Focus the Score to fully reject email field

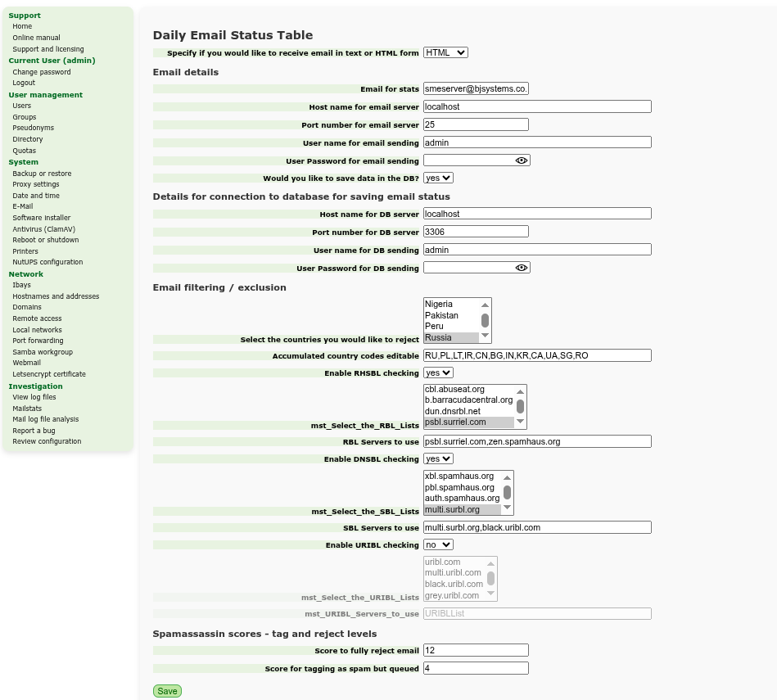click(x=476, y=650)
